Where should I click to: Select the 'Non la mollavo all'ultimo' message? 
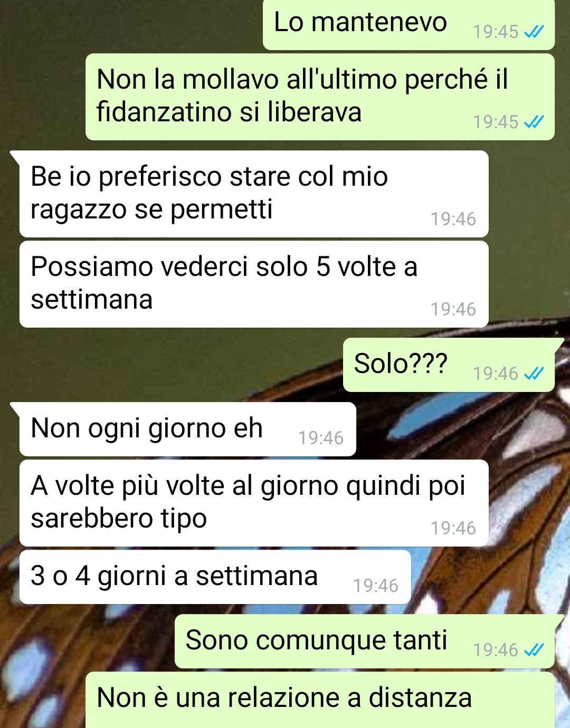pyautogui.click(x=320, y=97)
